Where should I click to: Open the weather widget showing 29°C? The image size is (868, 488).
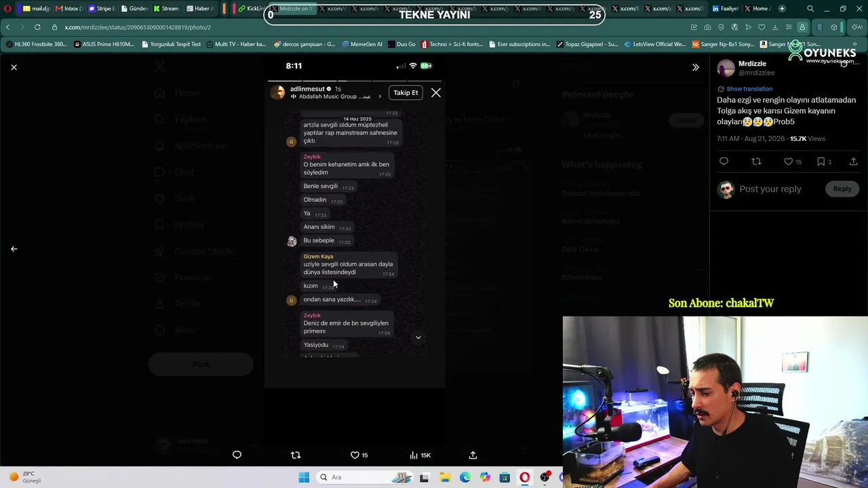coord(25,477)
